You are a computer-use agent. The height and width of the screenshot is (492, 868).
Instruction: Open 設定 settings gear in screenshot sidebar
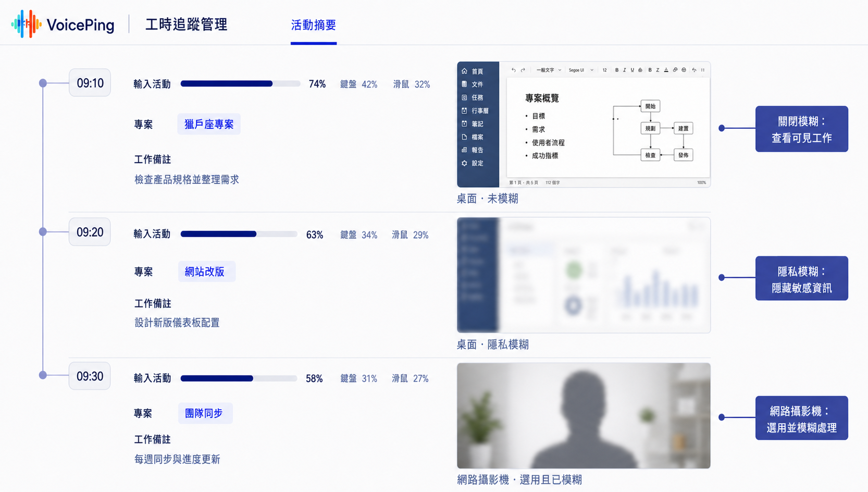(x=464, y=163)
